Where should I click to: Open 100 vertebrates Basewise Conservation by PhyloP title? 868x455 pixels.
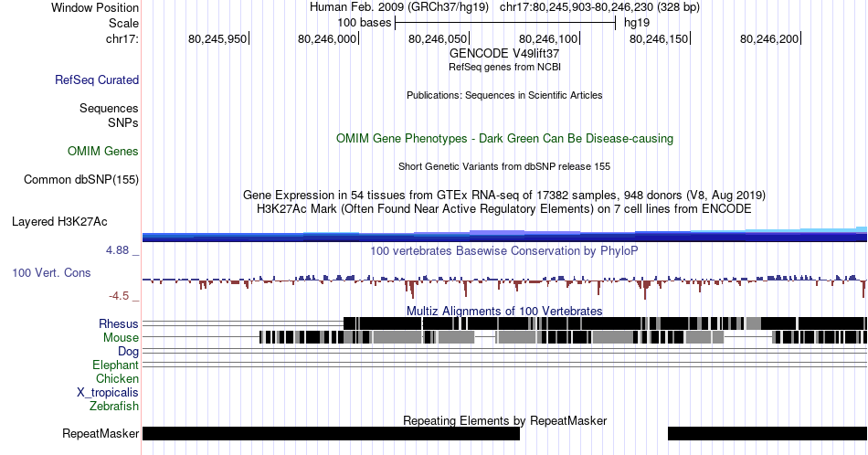tap(504, 250)
